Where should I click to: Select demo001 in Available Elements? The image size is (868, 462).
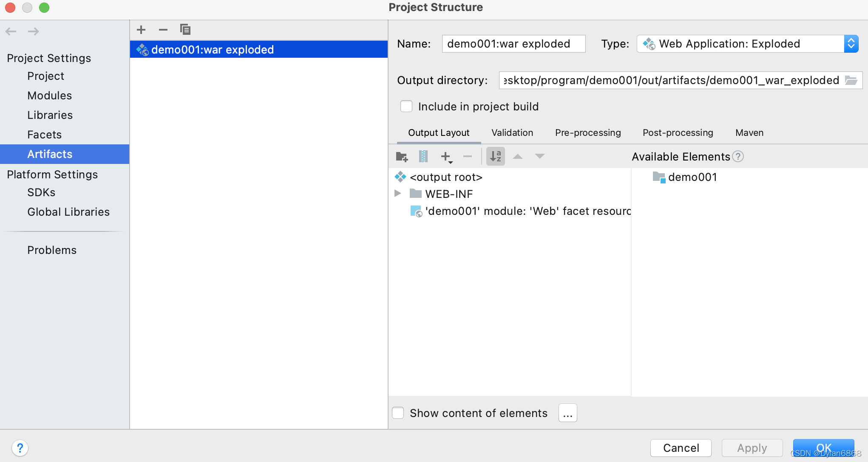[692, 177]
